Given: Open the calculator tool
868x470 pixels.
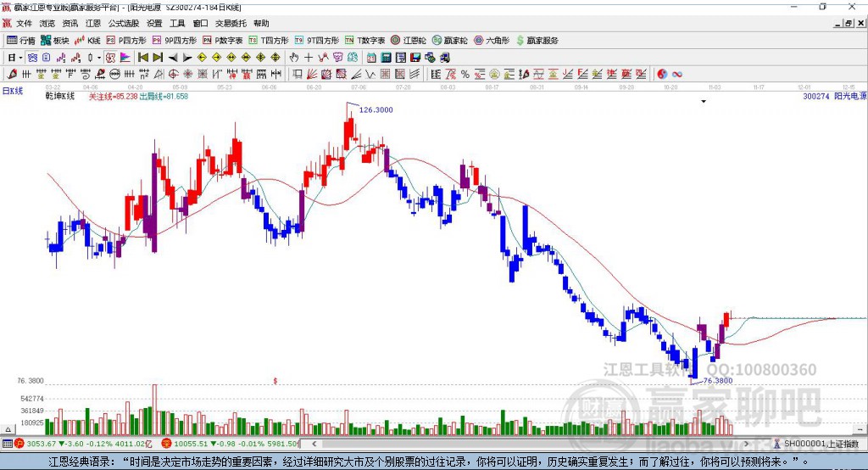Looking at the screenshot, I should [x=386, y=58].
